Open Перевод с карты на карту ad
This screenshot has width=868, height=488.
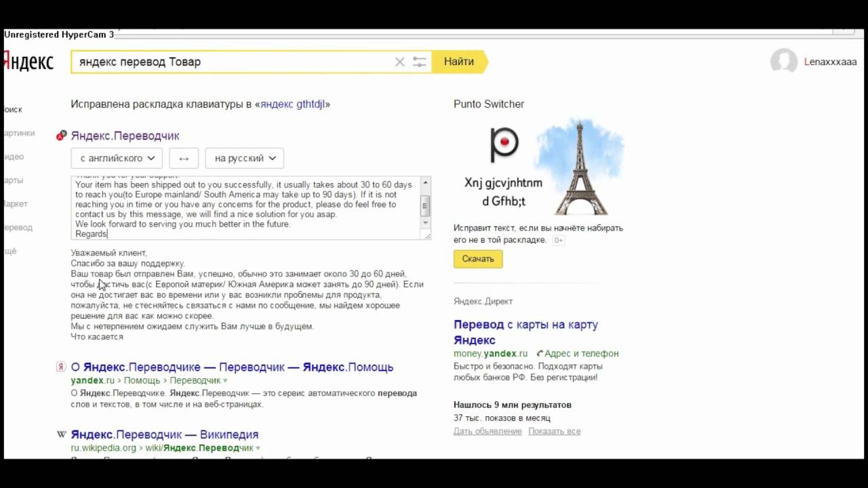[x=526, y=332]
